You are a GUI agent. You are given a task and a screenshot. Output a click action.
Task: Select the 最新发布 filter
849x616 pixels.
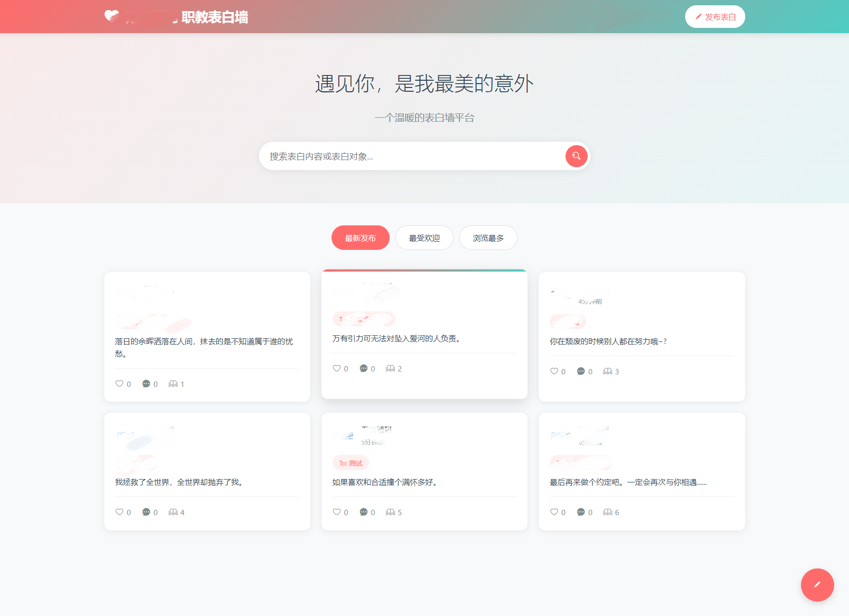(360, 237)
